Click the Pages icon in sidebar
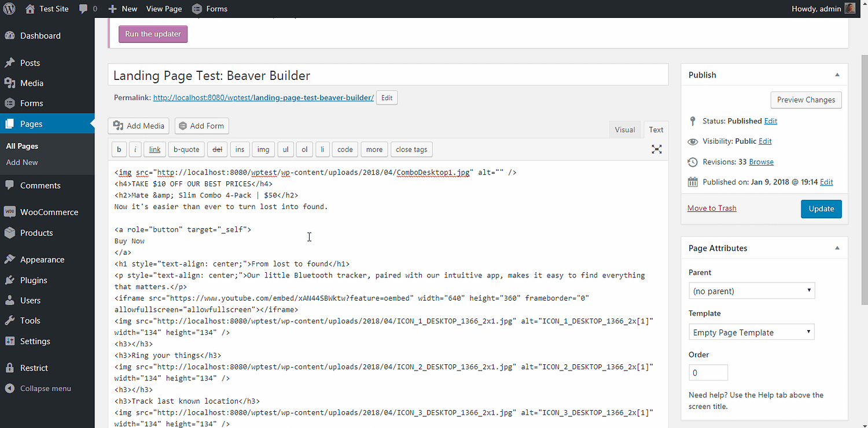Image resolution: width=868 pixels, height=428 pixels. pos(10,124)
